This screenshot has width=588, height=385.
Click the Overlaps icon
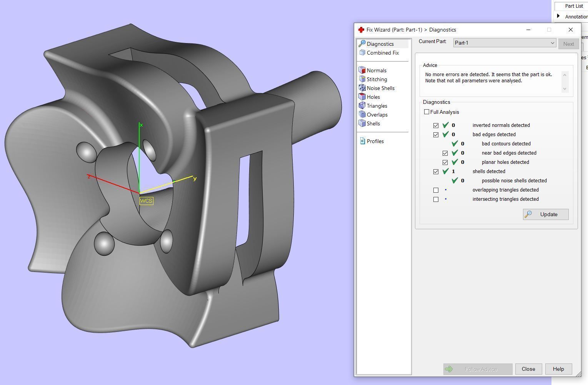click(362, 115)
